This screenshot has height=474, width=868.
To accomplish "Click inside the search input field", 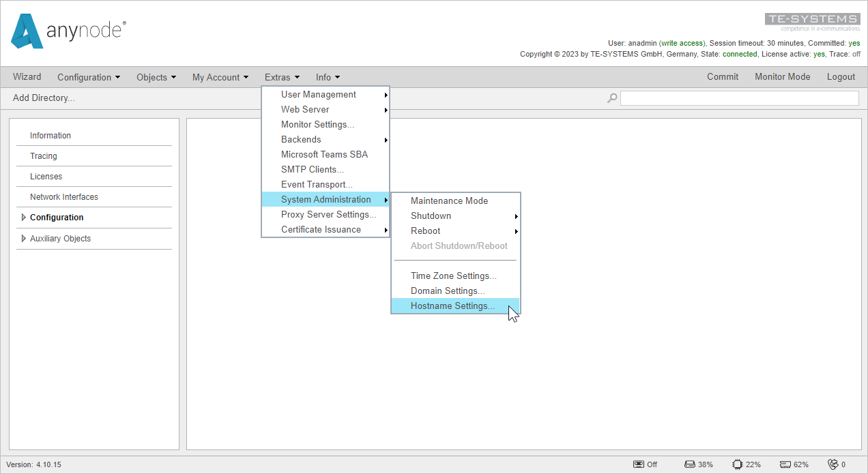I will [x=739, y=98].
